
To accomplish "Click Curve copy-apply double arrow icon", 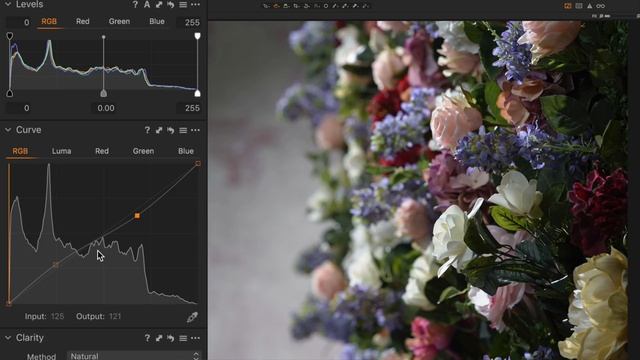I will 159,130.
